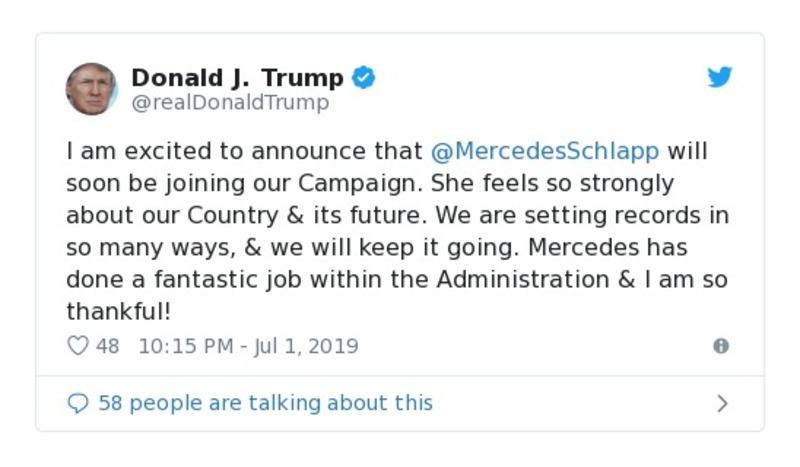Like the tweet with the heart icon
The height and width of the screenshot is (467, 800).
pos(77,346)
